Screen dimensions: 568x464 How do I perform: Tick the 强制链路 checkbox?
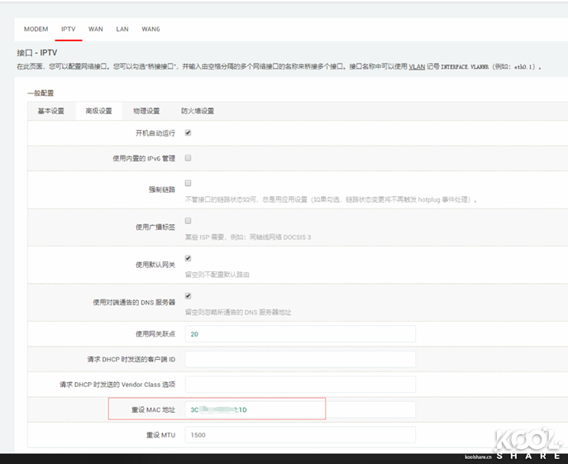pos(188,183)
